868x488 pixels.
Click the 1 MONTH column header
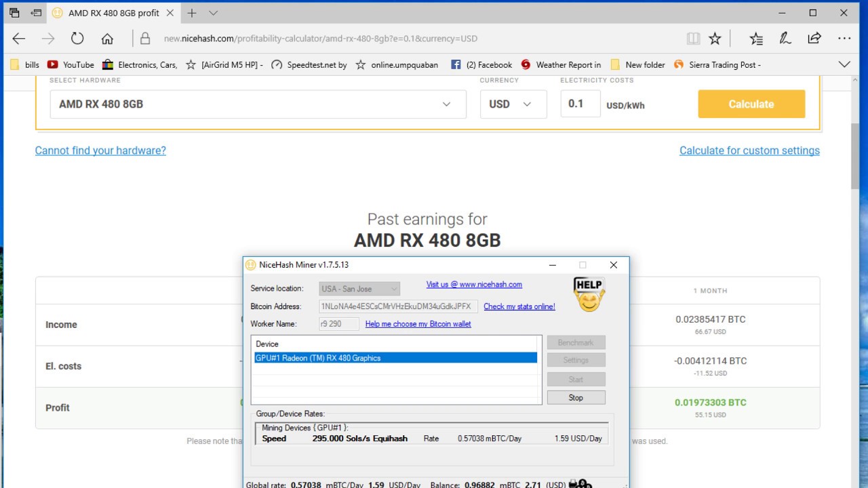point(710,291)
